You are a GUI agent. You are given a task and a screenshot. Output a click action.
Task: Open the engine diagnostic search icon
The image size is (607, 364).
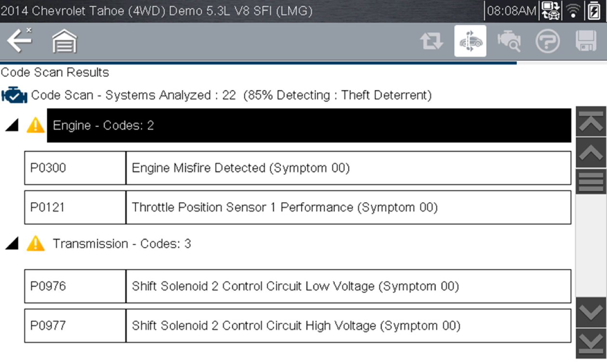tap(509, 42)
